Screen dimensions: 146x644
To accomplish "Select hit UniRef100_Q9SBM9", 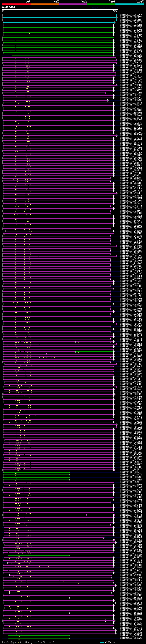I will tap(131, 20).
